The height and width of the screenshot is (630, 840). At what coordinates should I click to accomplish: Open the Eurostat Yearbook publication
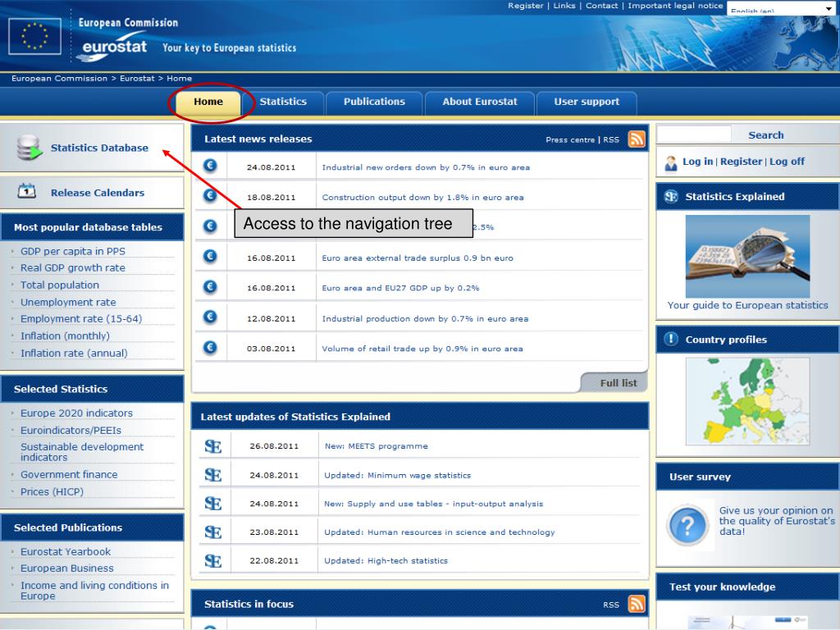click(x=66, y=552)
